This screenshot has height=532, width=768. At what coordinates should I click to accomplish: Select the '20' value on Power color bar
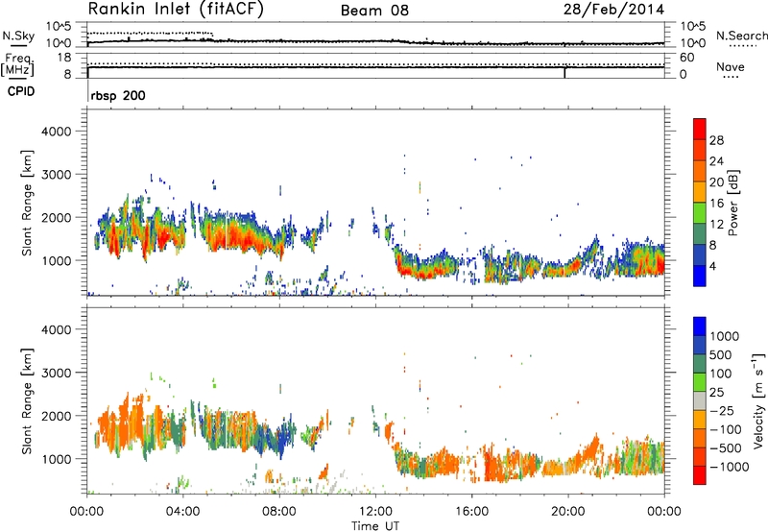[x=716, y=182]
